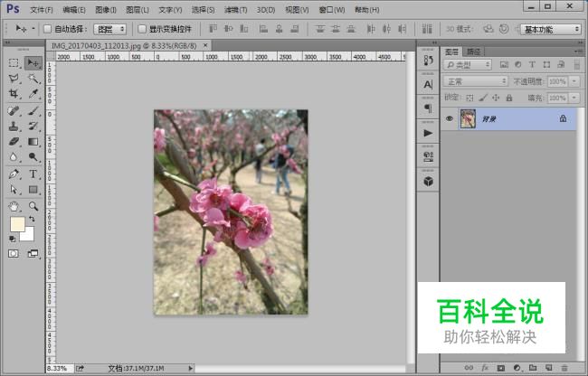588x376 pixels.
Task: Select the Eyedropper tool
Action: (x=33, y=94)
